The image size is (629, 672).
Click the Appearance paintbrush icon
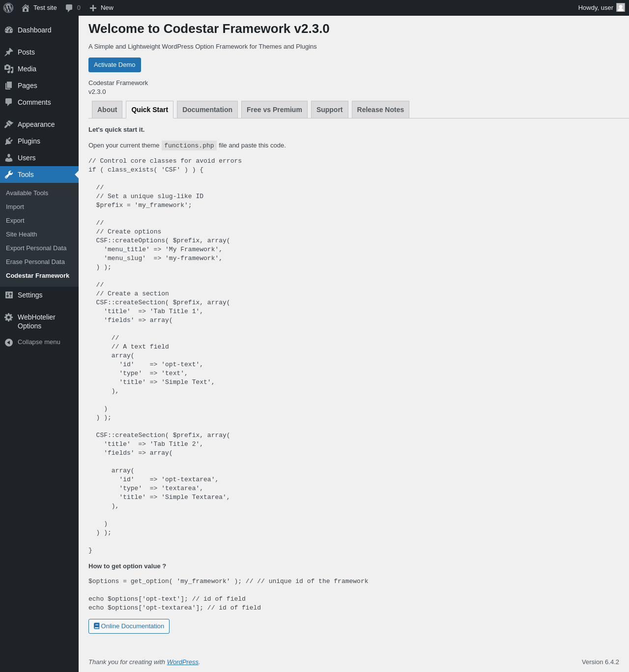point(9,124)
